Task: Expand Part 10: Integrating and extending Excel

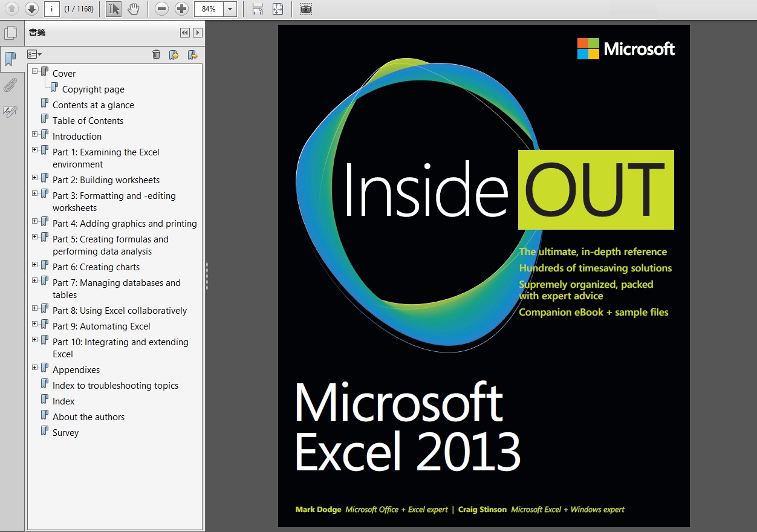Action: tap(35, 340)
